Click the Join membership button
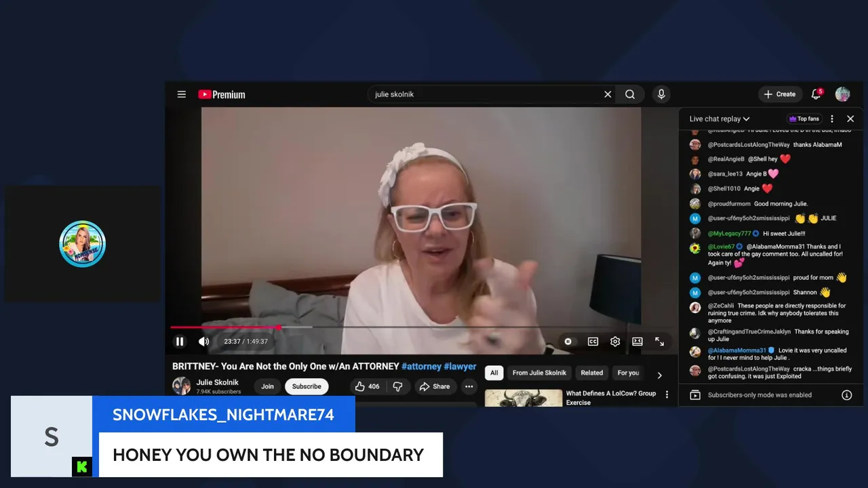This screenshot has width=868, height=488. pyautogui.click(x=268, y=386)
